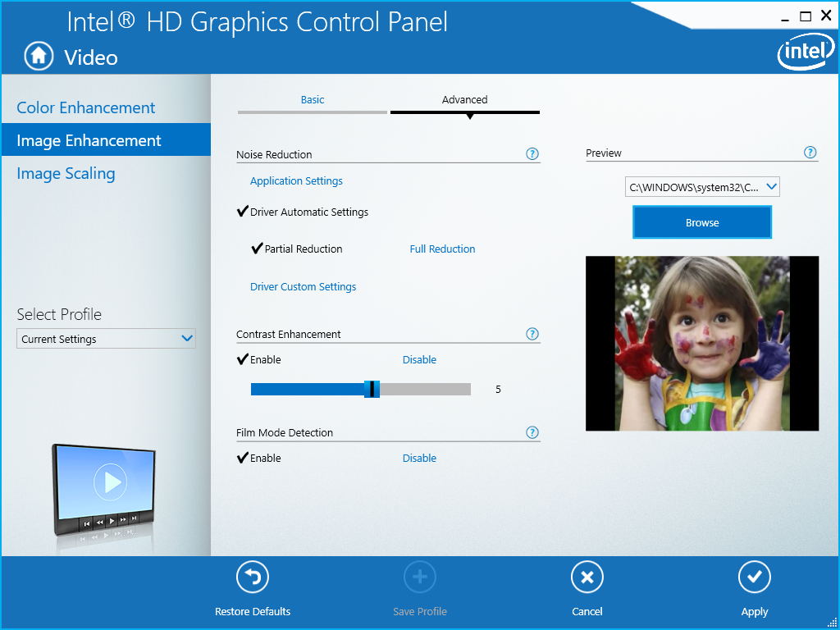The height and width of the screenshot is (630, 840).
Task: Click the Cancel X icon
Action: pyautogui.click(x=587, y=577)
